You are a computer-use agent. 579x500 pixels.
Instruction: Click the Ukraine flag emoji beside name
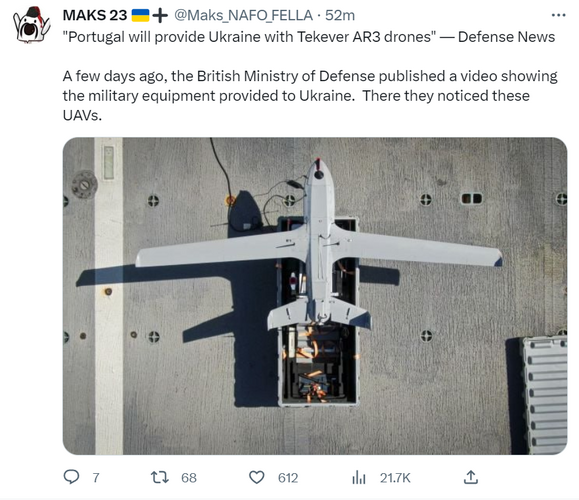coord(140,16)
